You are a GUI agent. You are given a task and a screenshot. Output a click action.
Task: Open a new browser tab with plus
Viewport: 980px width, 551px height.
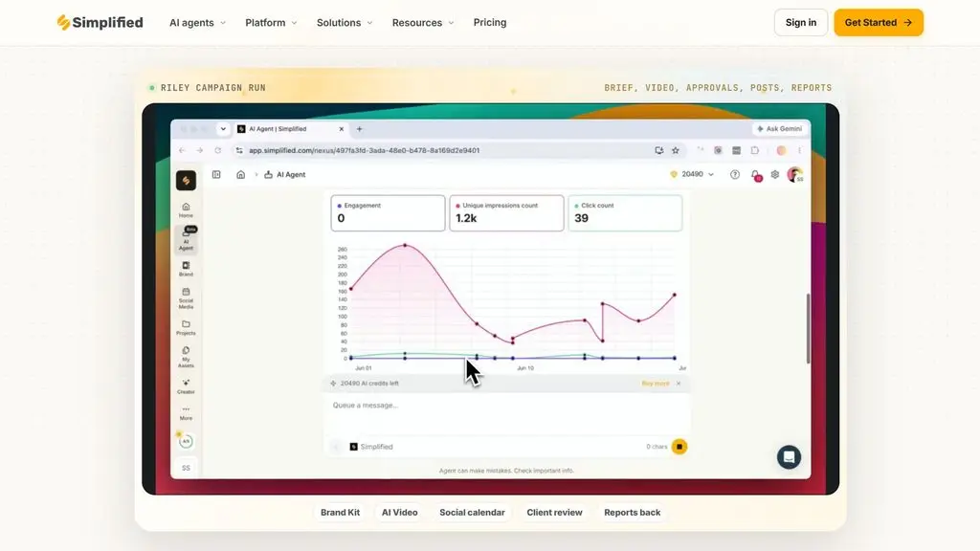click(x=360, y=129)
